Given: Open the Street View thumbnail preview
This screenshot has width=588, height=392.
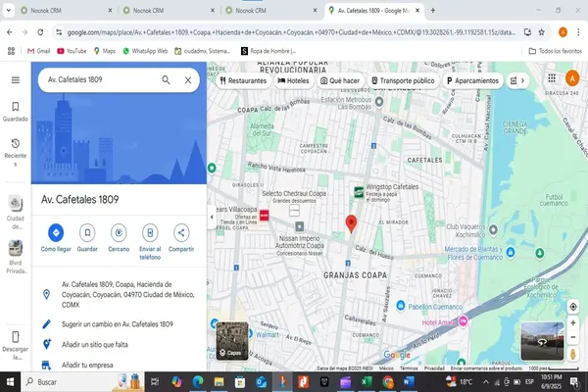Looking at the screenshot, I should (x=541, y=340).
